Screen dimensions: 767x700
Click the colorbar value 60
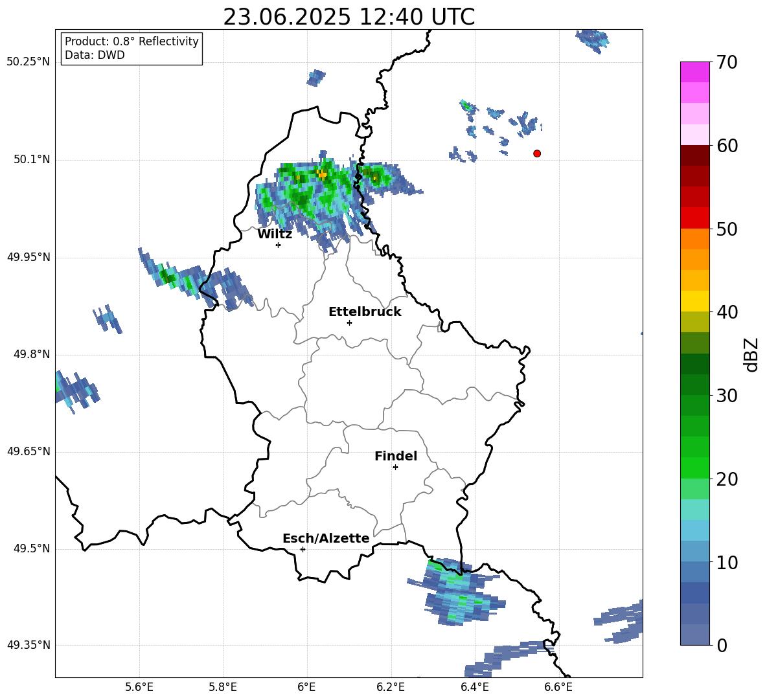click(x=727, y=146)
